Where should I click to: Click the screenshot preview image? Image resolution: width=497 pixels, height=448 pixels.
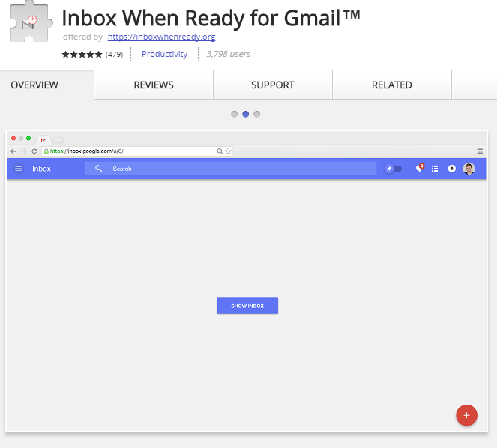click(247, 282)
